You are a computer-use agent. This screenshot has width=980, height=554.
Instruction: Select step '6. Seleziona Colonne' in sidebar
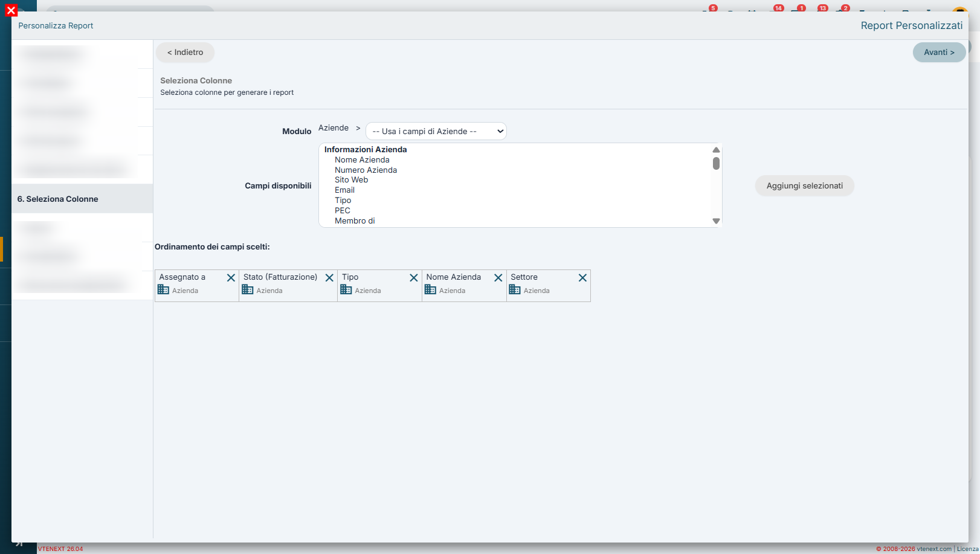point(82,199)
